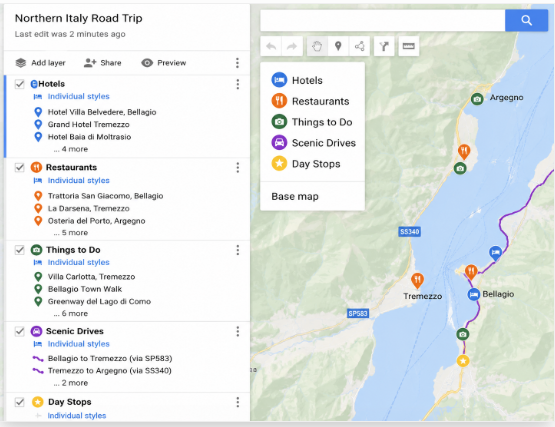Expand '... 6 more' things to do
The width and height of the screenshot is (555, 427).
click(x=71, y=313)
